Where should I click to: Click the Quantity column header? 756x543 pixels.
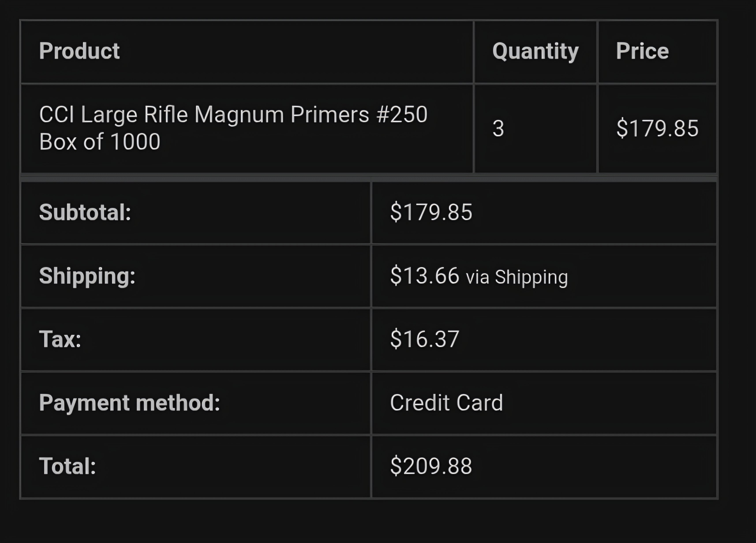535,51
